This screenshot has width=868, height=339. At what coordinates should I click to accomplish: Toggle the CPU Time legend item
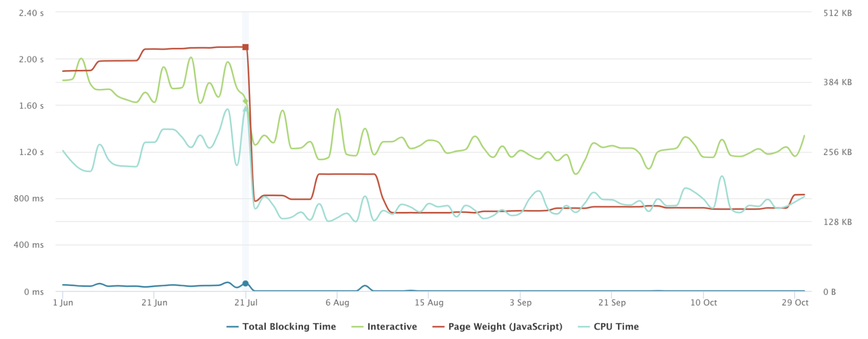[x=608, y=326]
